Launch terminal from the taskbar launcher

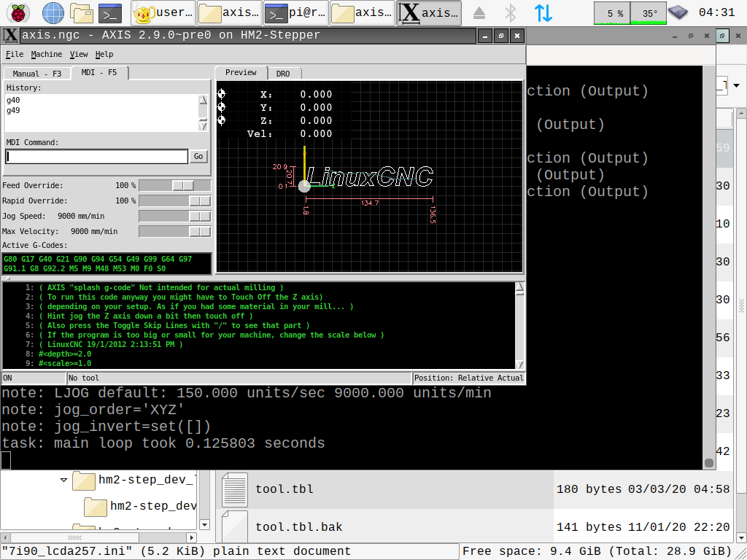[110, 13]
